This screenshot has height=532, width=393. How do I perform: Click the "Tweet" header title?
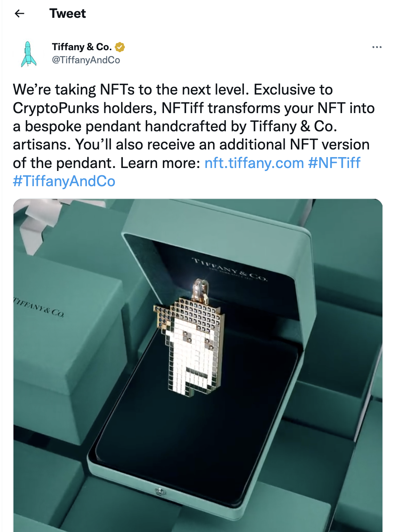(68, 14)
